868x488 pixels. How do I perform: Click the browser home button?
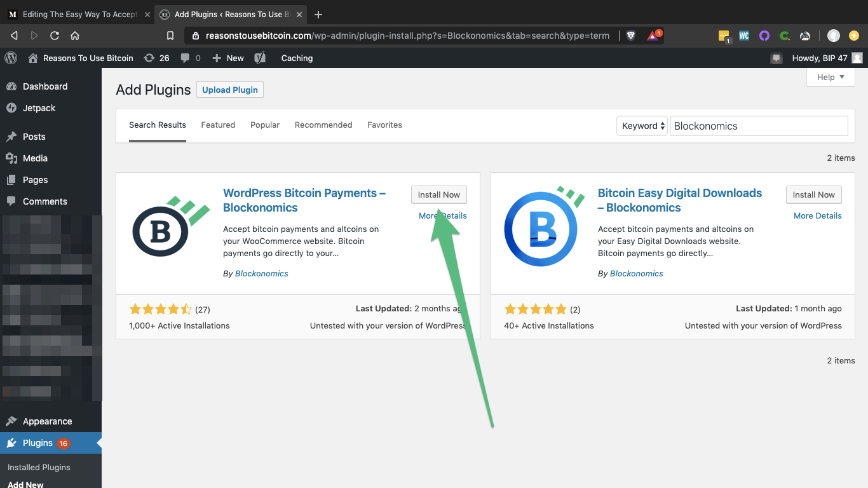coord(75,36)
